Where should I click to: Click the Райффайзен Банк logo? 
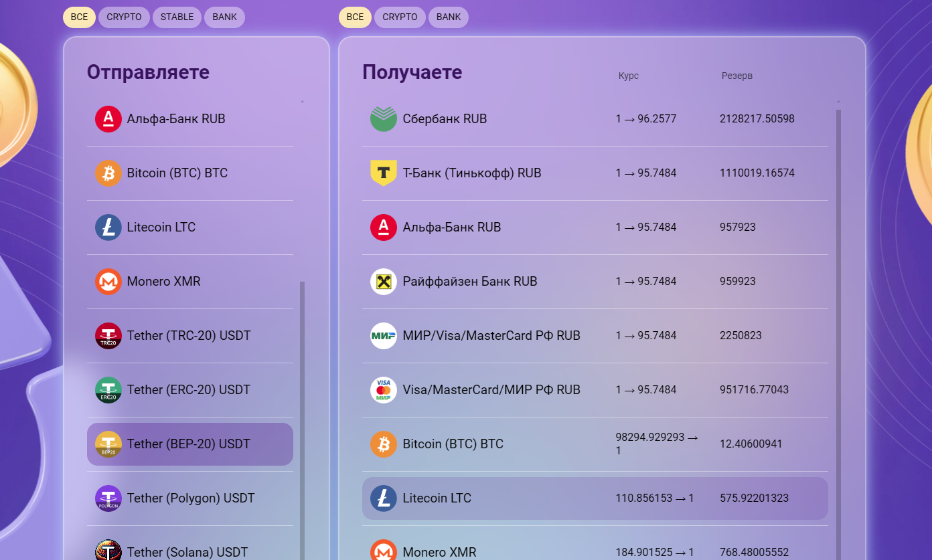384,282
